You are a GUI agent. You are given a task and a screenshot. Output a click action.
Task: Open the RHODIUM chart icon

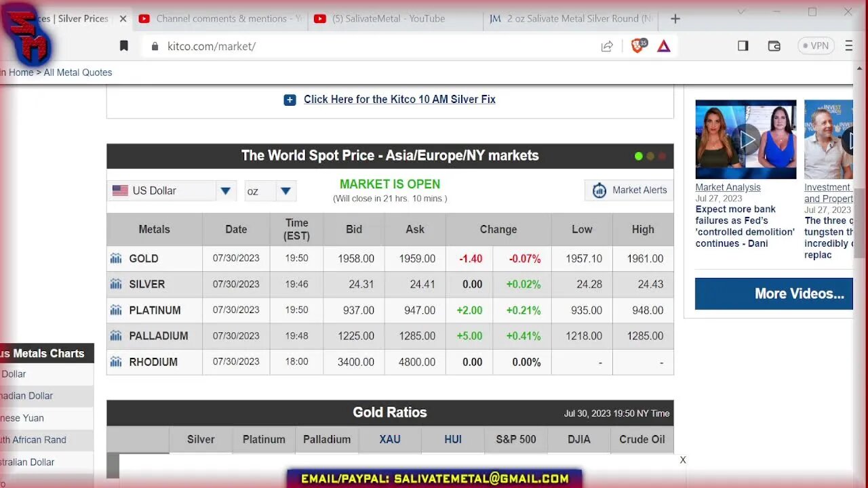116,361
